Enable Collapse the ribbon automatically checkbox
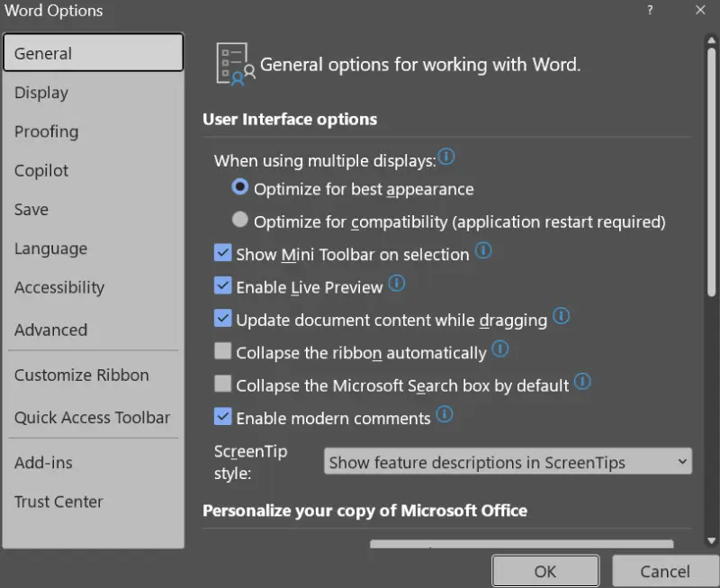720x588 pixels. tap(223, 352)
